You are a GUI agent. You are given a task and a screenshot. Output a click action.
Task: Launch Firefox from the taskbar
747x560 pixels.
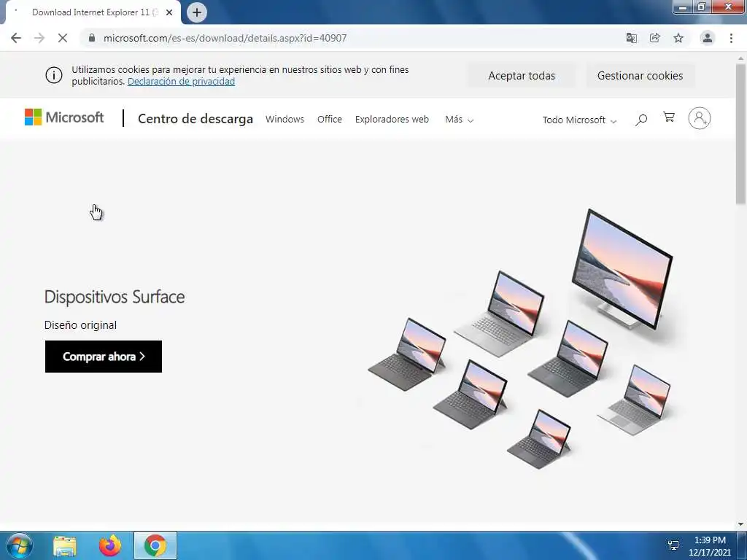[x=110, y=545]
